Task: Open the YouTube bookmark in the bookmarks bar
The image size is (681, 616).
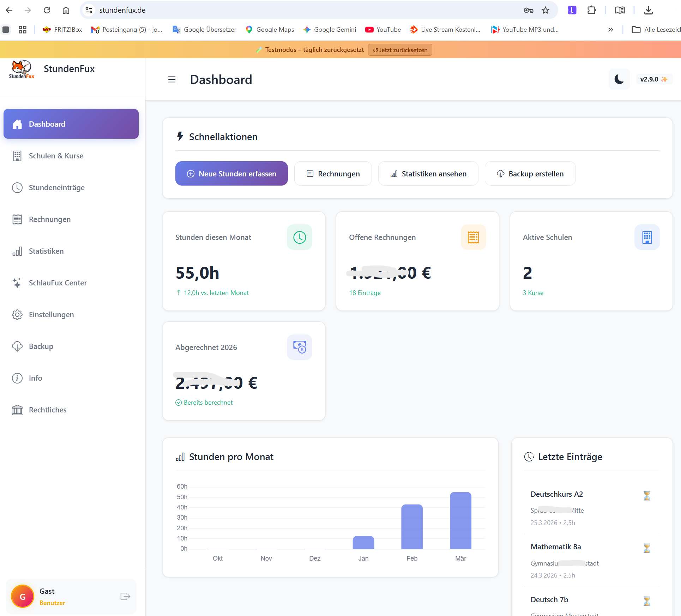Action: coord(382,29)
